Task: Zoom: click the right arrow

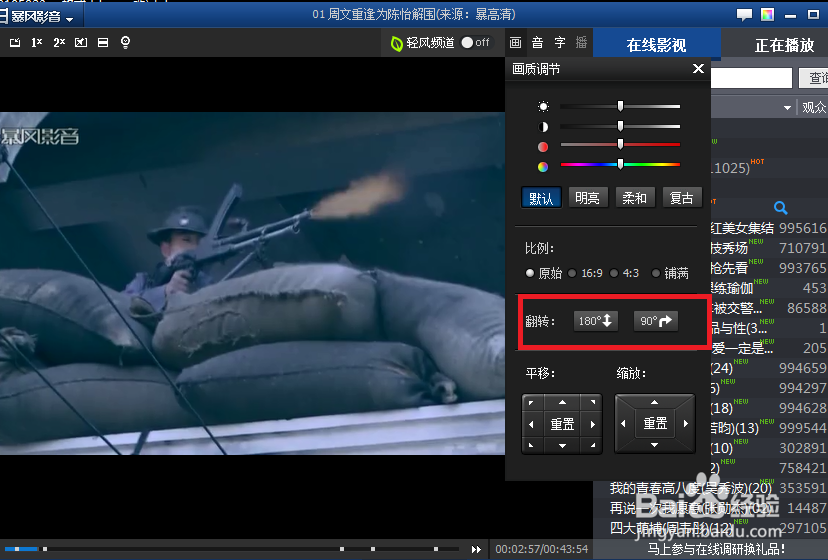Action: coord(686,423)
